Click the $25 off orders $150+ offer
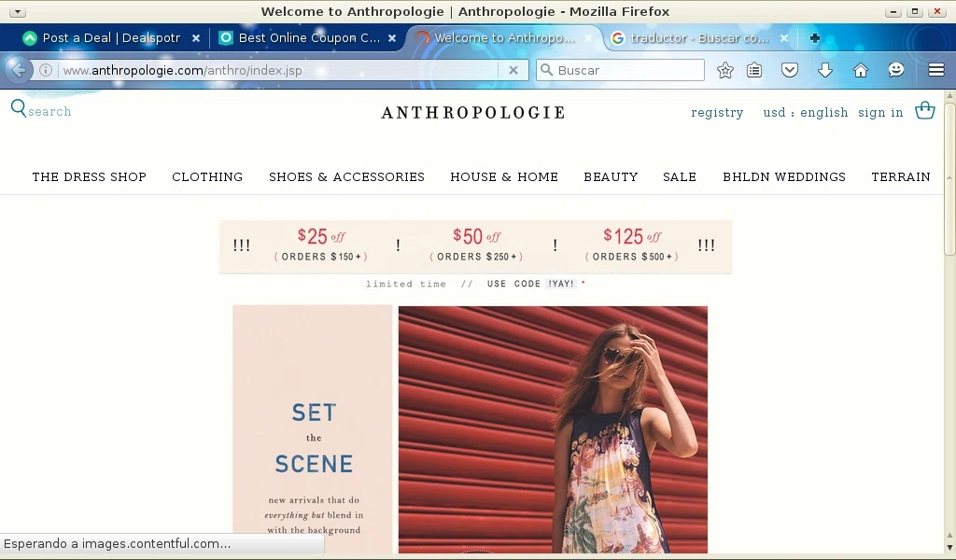The image size is (956, 560). [321, 245]
